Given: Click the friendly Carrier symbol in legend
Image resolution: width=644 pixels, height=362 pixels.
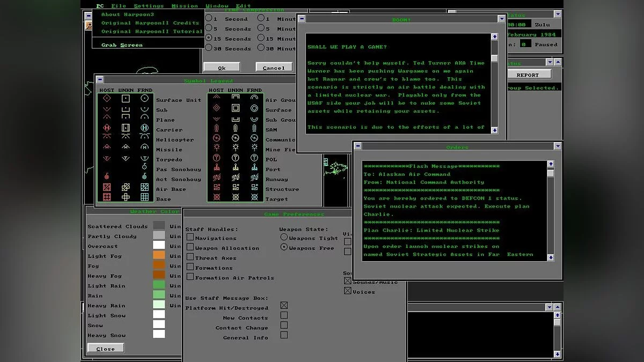Looking at the screenshot, I should (144, 128).
